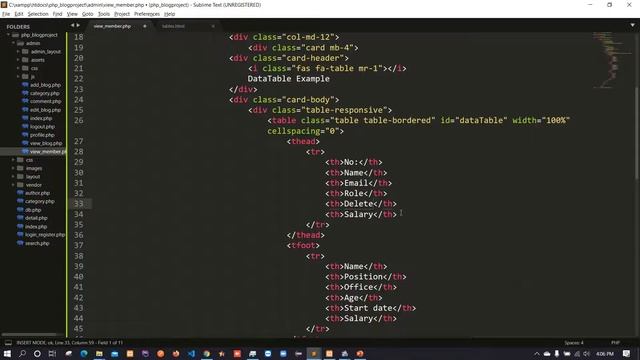Open the Help menu
This screenshot has height=360, width=640.
169,14
